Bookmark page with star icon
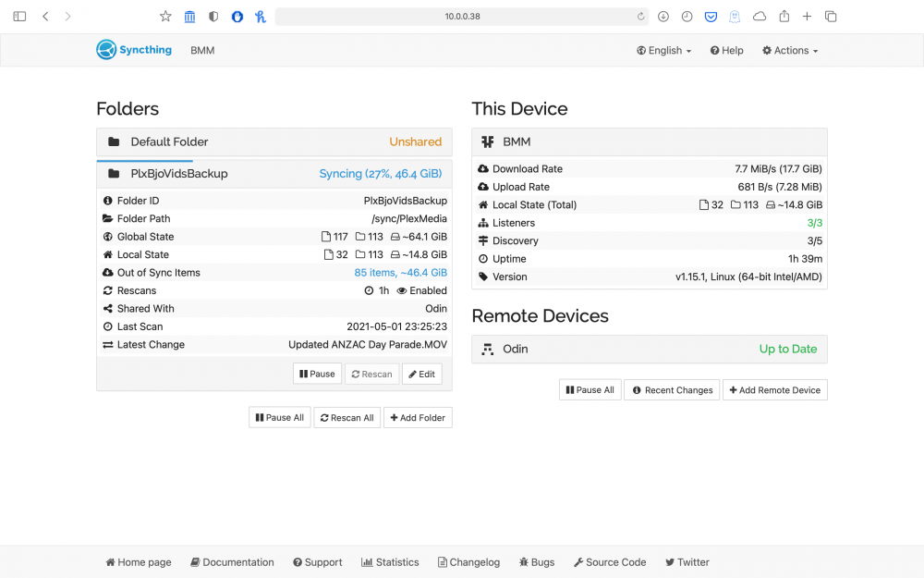The image size is (924, 578). [x=165, y=17]
